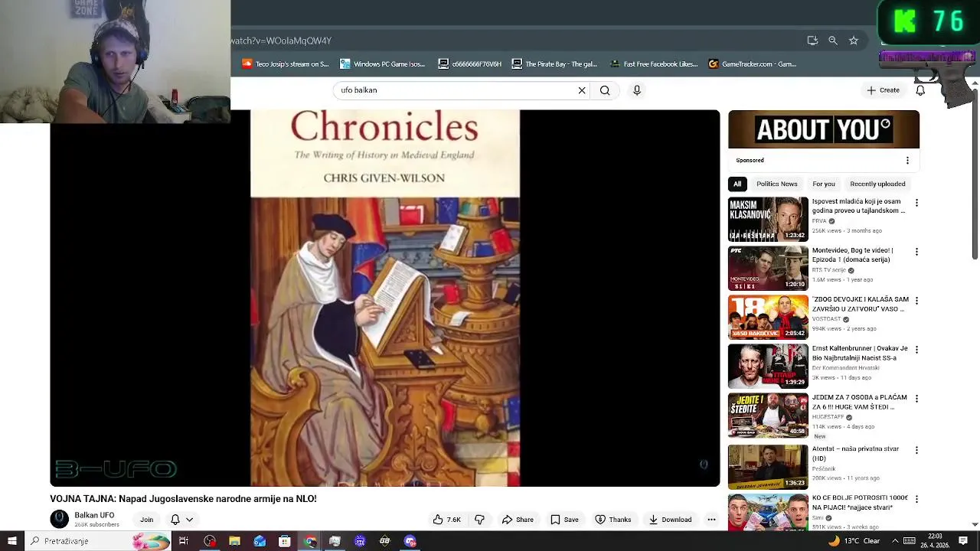980x551 pixels.
Task: Share the video
Action: 518,520
